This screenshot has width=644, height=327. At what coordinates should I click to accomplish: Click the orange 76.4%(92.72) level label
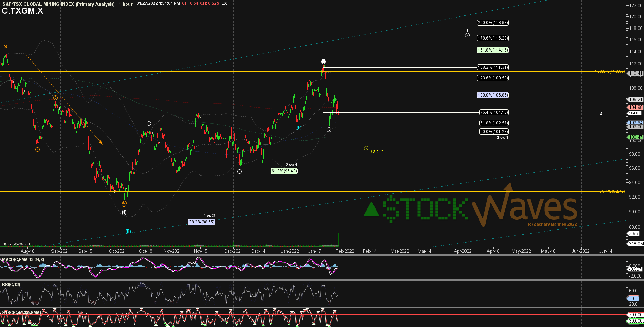tap(612, 191)
